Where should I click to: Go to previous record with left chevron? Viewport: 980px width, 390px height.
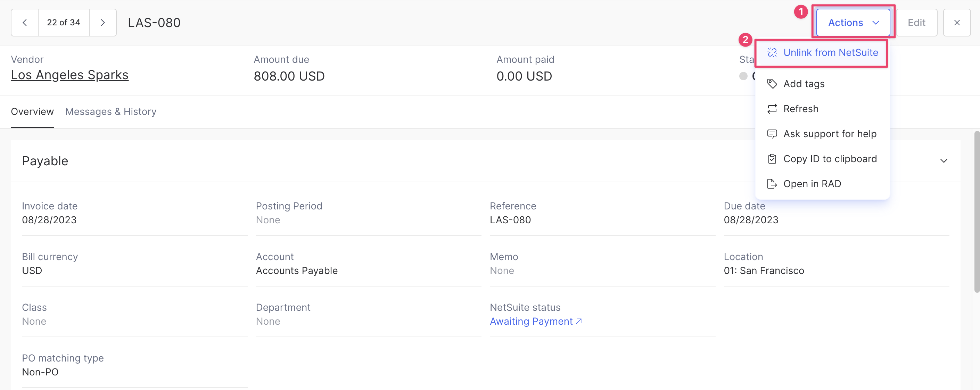(x=25, y=23)
